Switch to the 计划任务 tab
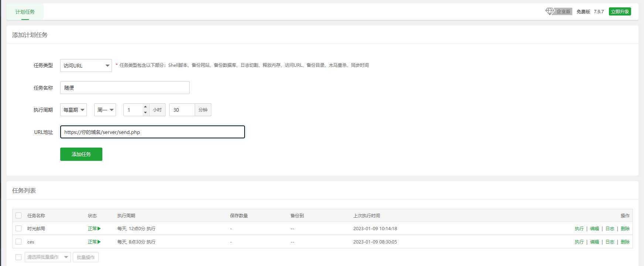 click(25, 12)
